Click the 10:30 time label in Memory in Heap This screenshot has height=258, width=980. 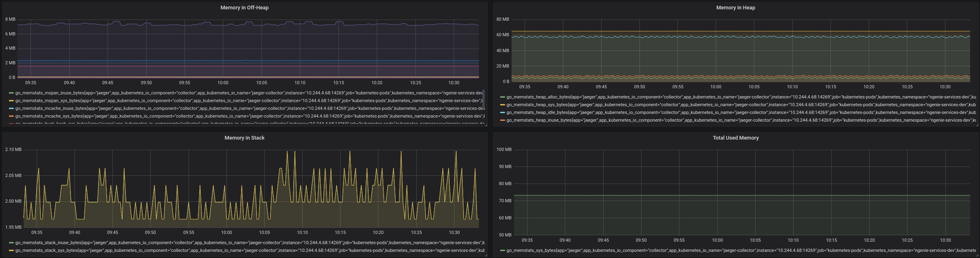tap(945, 87)
